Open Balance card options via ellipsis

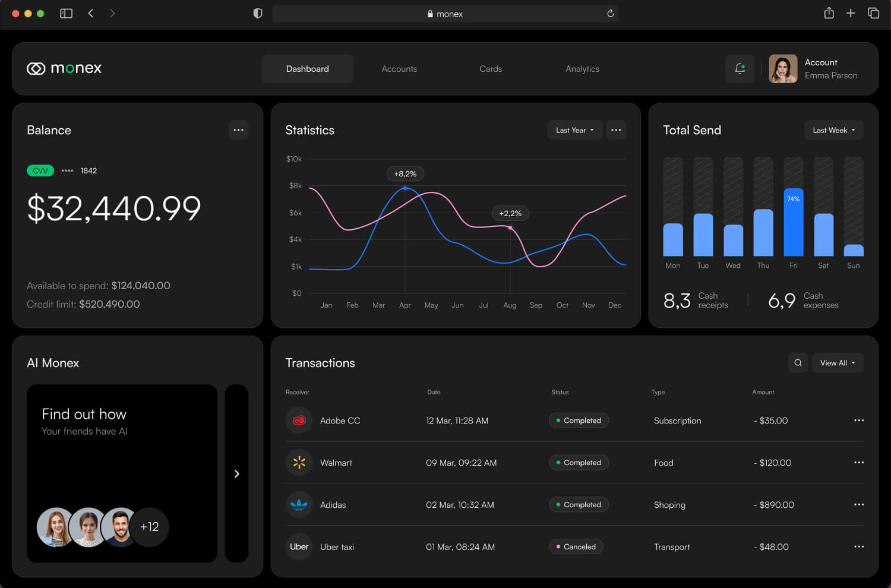point(238,129)
